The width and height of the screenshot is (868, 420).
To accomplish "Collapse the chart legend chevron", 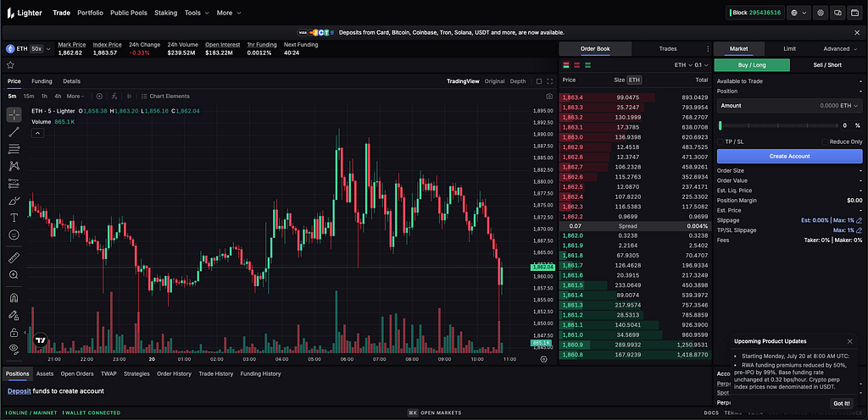I will (37, 133).
